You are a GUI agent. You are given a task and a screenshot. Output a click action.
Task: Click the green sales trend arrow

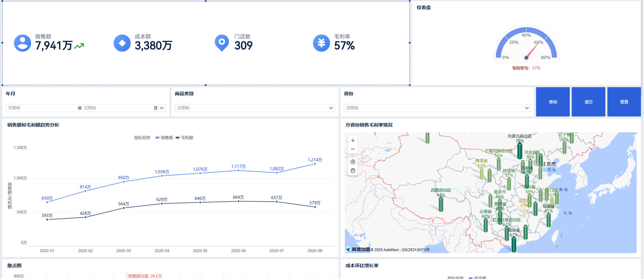pyautogui.click(x=79, y=46)
